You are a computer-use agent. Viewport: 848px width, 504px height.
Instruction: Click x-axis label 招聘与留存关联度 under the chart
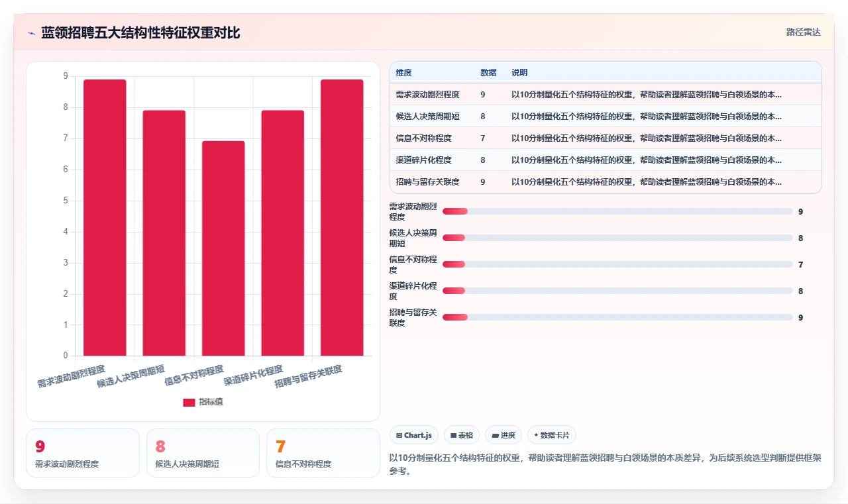click(x=308, y=376)
